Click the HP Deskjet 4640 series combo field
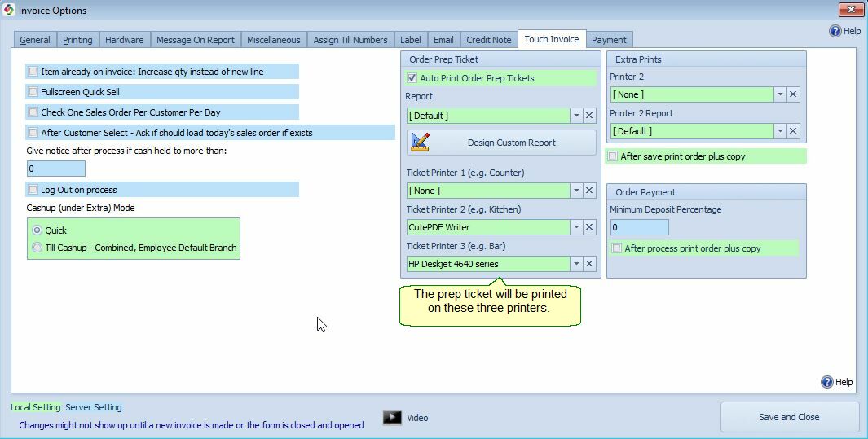Screen dimensions: 868x439 [x=488, y=264]
